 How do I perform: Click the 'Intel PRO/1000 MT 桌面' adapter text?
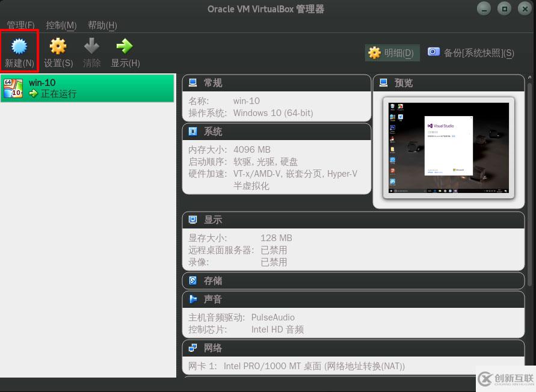coord(273,366)
